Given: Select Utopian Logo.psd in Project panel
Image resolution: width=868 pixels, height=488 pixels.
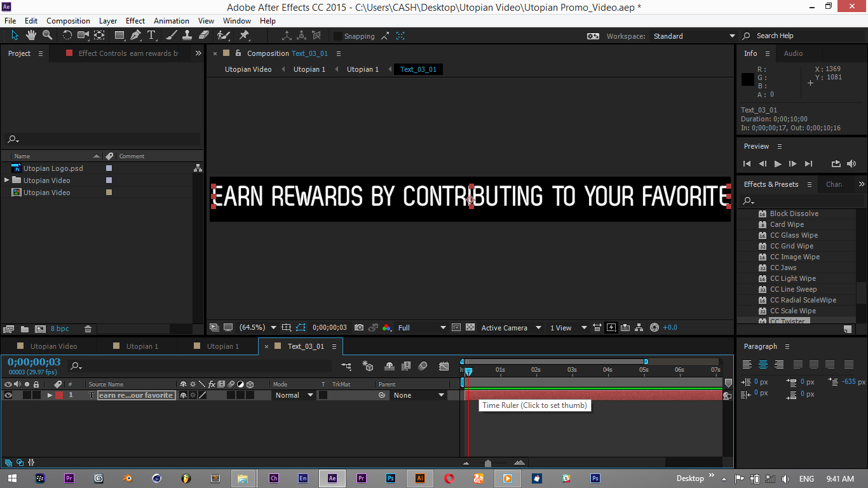Looking at the screenshot, I should [53, 168].
